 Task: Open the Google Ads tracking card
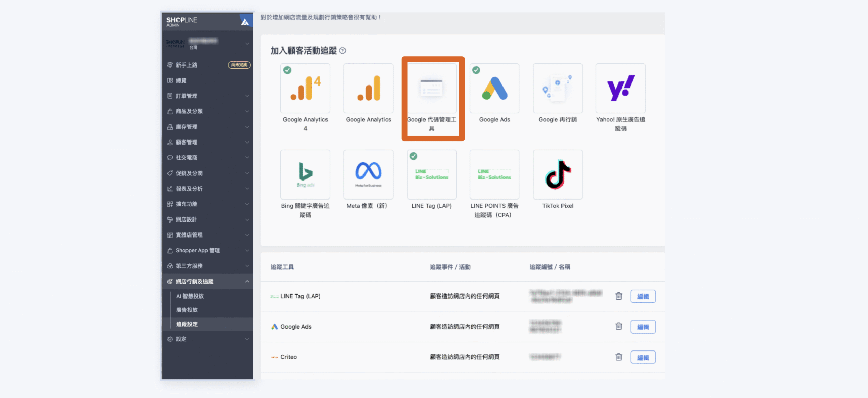[494, 88]
